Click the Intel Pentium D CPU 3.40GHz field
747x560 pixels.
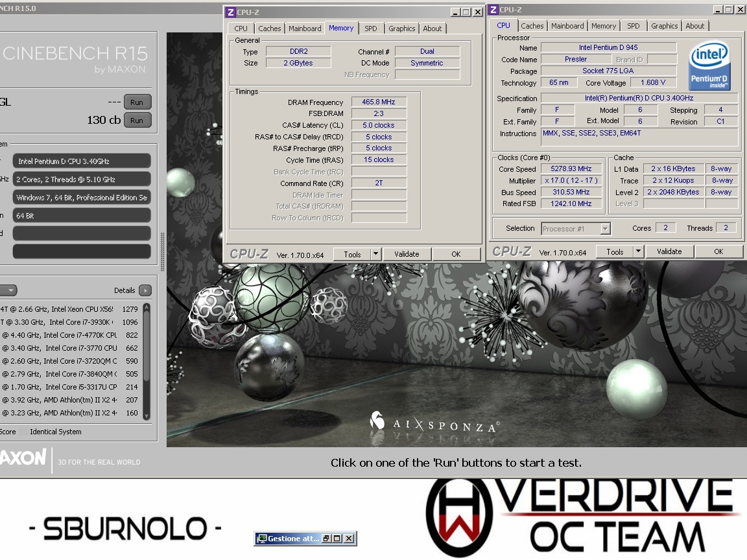coord(82,161)
